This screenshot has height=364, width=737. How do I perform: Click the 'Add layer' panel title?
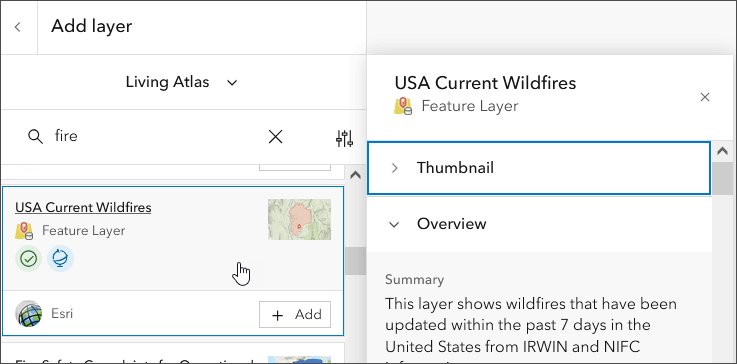[x=92, y=26]
